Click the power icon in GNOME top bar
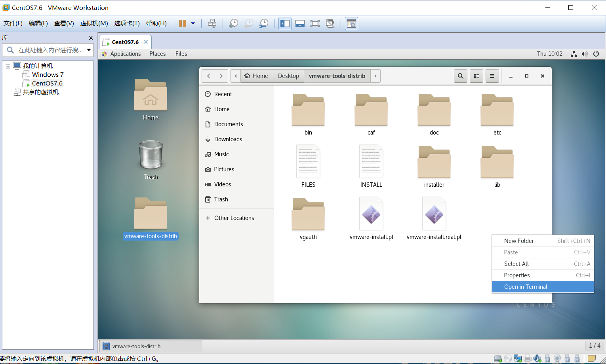Screen dimensions: 606x364 (596, 54)
